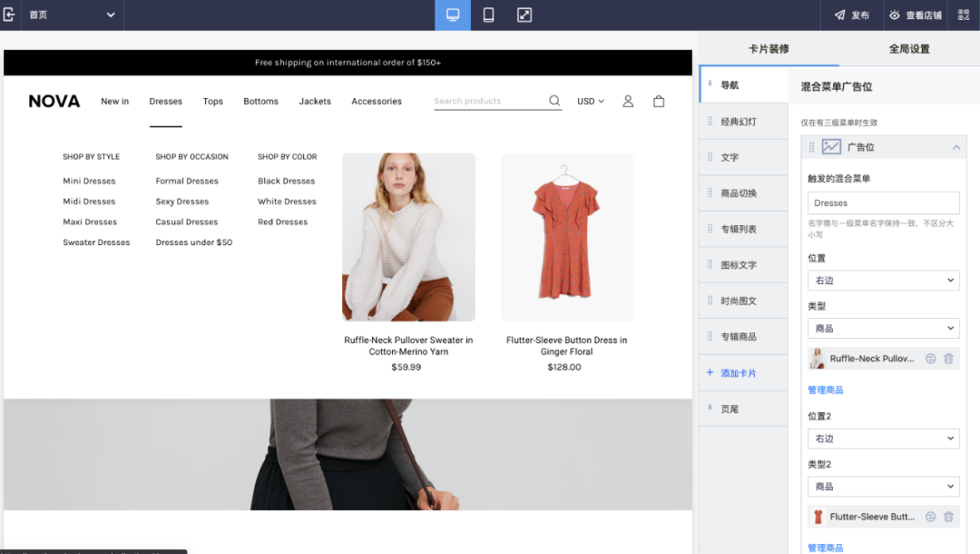Click the Black Dresses link
This screenshot has width=980, height=554.
coord(286,181)
